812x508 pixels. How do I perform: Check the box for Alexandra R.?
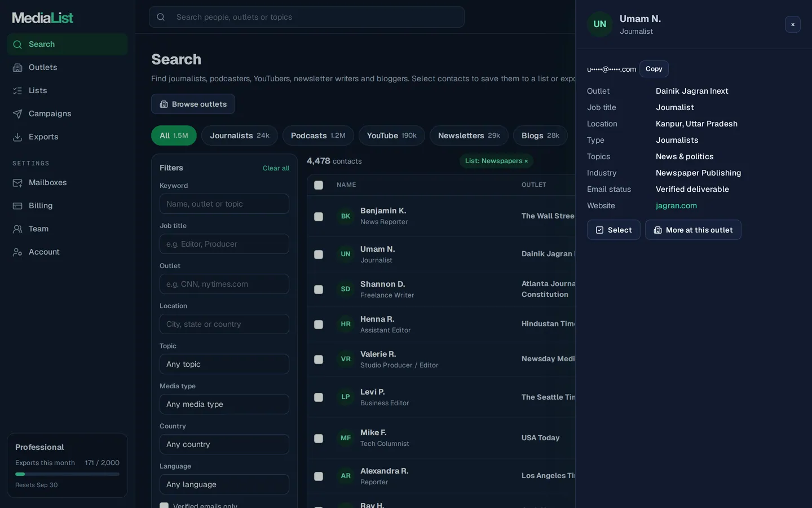(x=319, y=476)
